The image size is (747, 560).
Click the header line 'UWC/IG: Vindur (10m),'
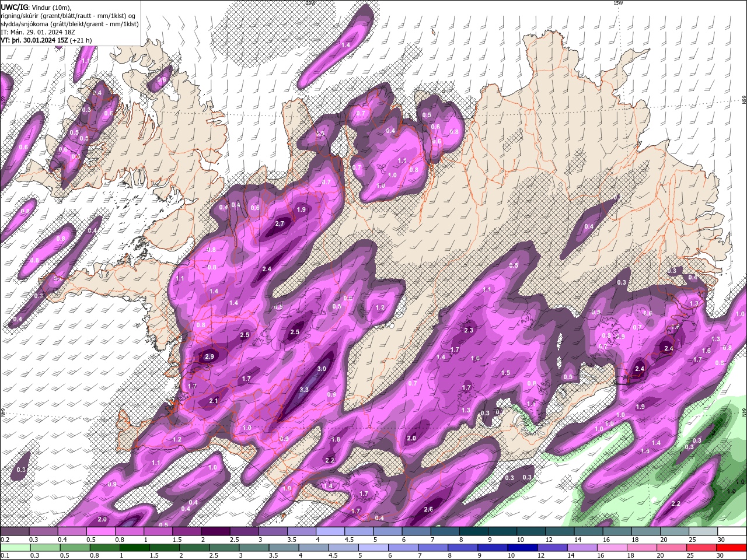[36, 7]
